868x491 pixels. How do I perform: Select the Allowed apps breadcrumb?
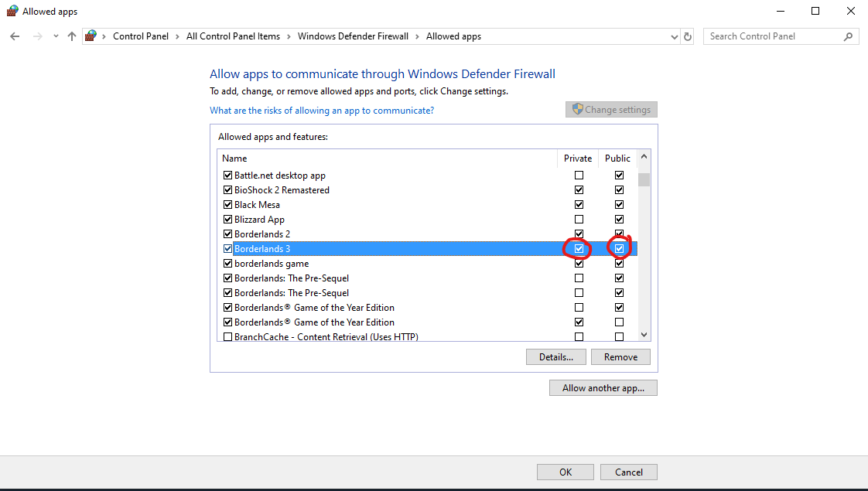click(453, 36)
